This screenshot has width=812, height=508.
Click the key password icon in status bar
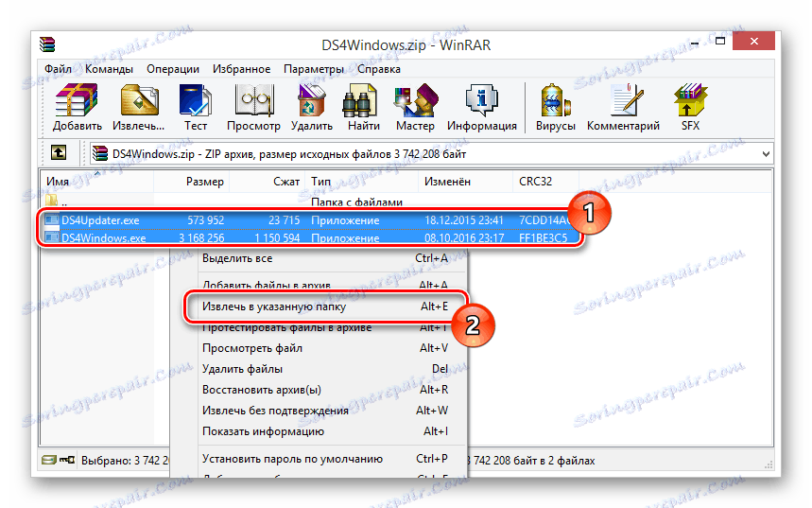67,460
